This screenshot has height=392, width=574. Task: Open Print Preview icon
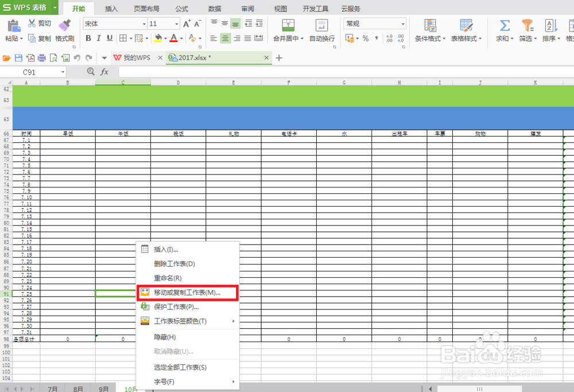coord(53,58)
